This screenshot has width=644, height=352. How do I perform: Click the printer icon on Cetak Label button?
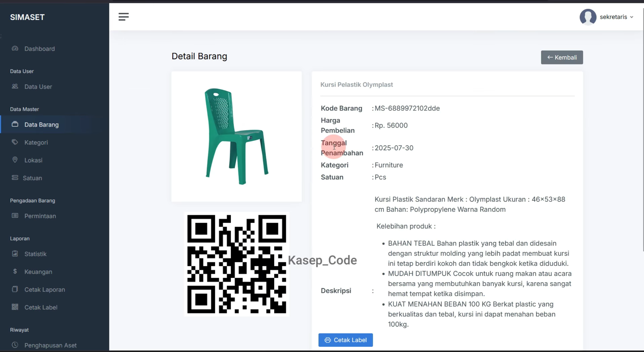327,340
